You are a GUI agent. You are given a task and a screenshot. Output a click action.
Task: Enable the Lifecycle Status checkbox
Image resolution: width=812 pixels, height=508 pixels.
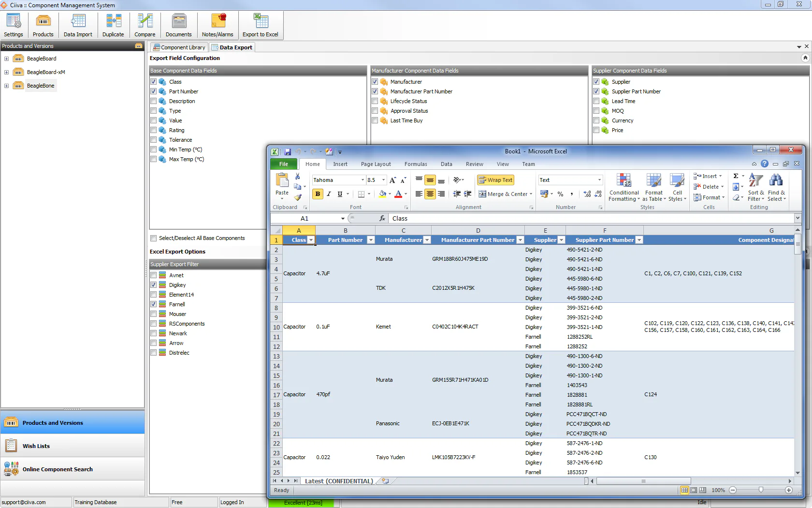click(x=375, y=101)
